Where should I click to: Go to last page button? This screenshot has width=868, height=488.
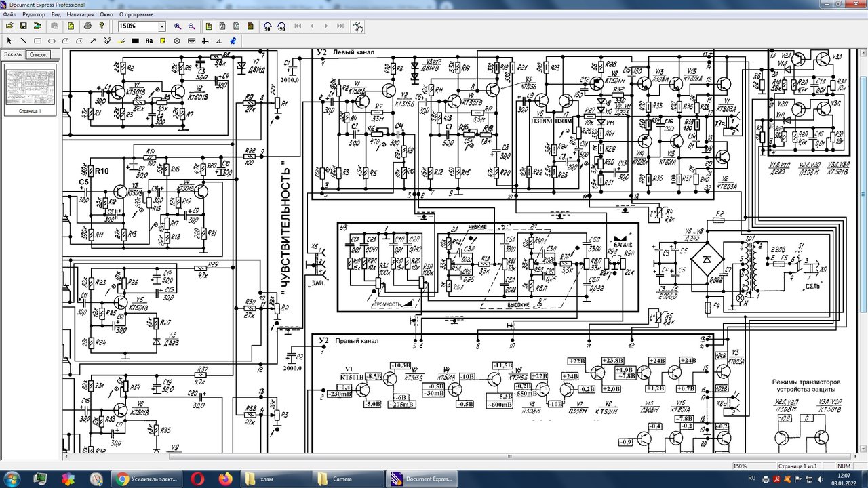(340, 26)
